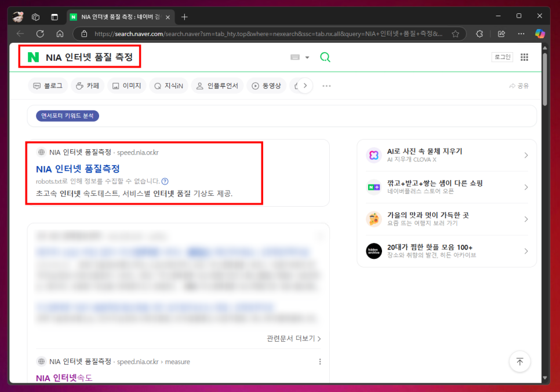Screen dimensions: 560x392
Task: Show more search tabs with right chevron
Action: (x=305, y=86)
